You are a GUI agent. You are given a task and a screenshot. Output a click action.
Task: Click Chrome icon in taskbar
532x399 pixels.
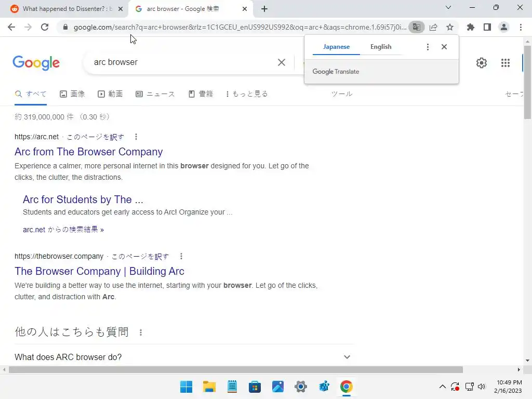(x=347, y=387)
